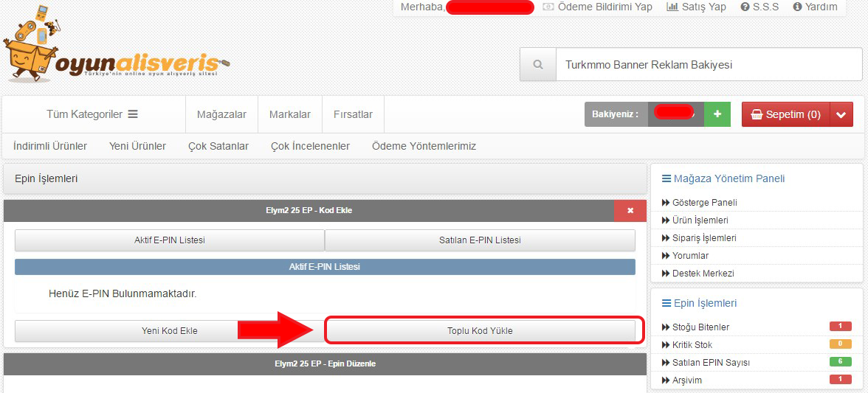Image resolution: width=868 pixels, height=393 pixels.
Task: Click the Epin İşlemleri sidebar heading
Action: (x=699, y=304)
